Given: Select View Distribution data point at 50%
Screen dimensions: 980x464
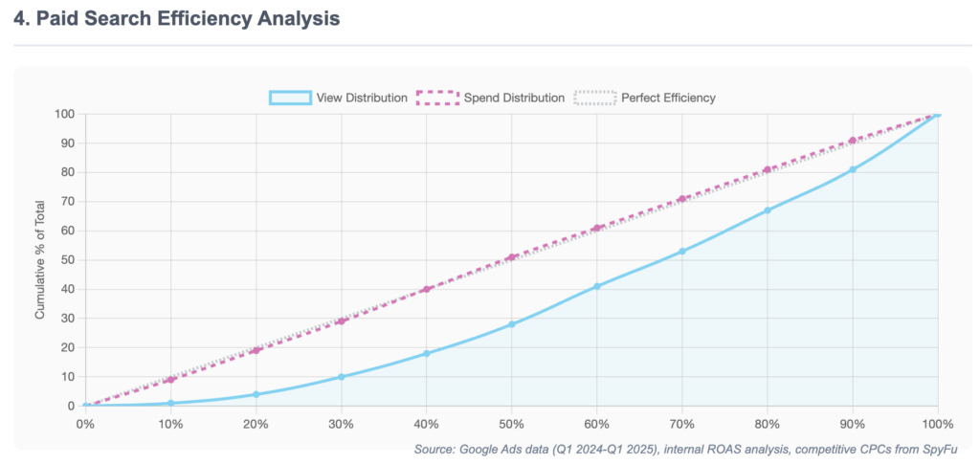Looking at the screenshot, I should (x=512, y=324).
